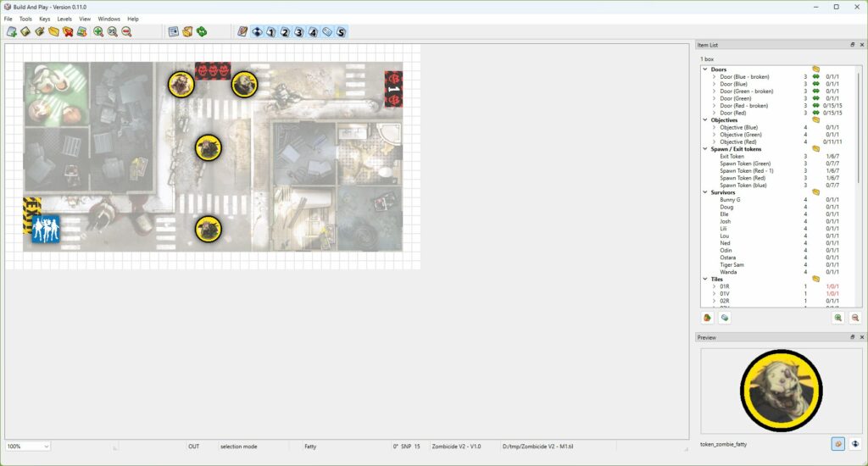Open the Windows menu
The image size is (868, 466).
coord(109,19)
